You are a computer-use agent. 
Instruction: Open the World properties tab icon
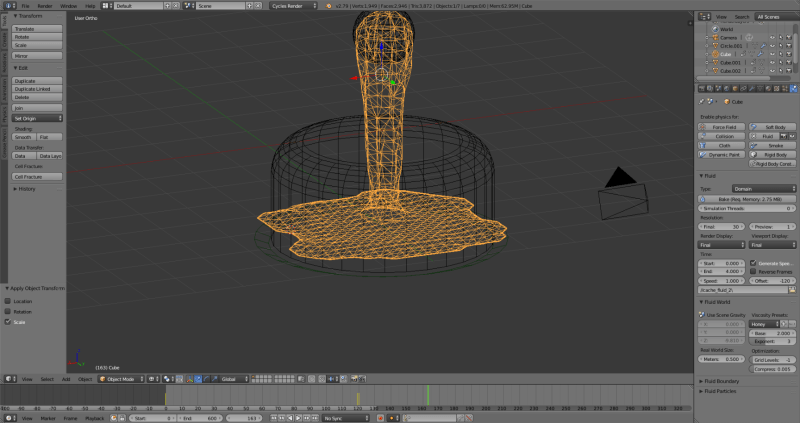pos(727,88)
